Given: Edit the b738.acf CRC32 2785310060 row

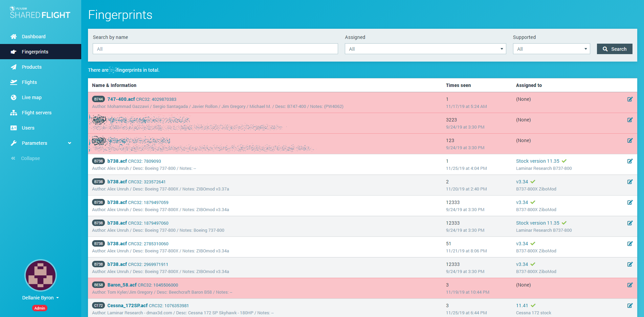Looking at the screenshot, I should pyautogui.click(x=630, y=244).
